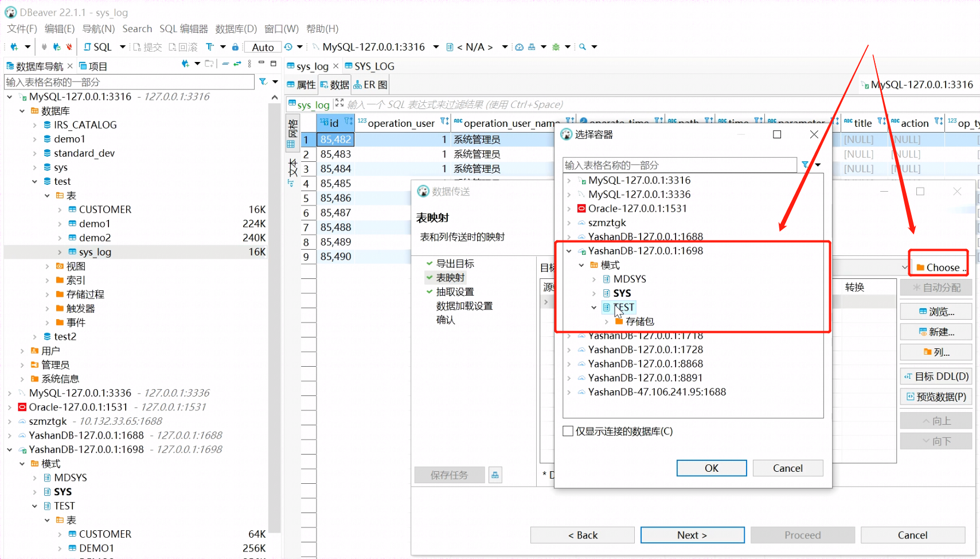980x559 pixels.
Task: Open a new SQL editor
Action: (97, 47)
